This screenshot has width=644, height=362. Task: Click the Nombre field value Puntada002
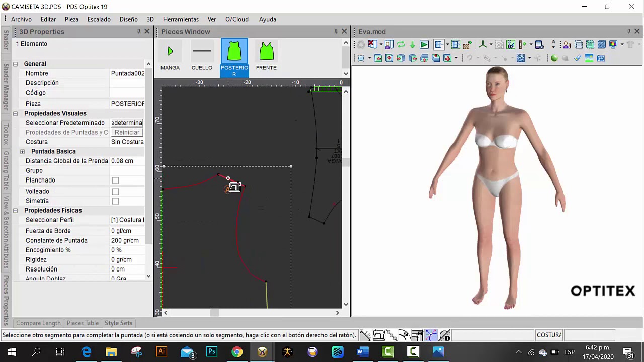pos(128,73)
